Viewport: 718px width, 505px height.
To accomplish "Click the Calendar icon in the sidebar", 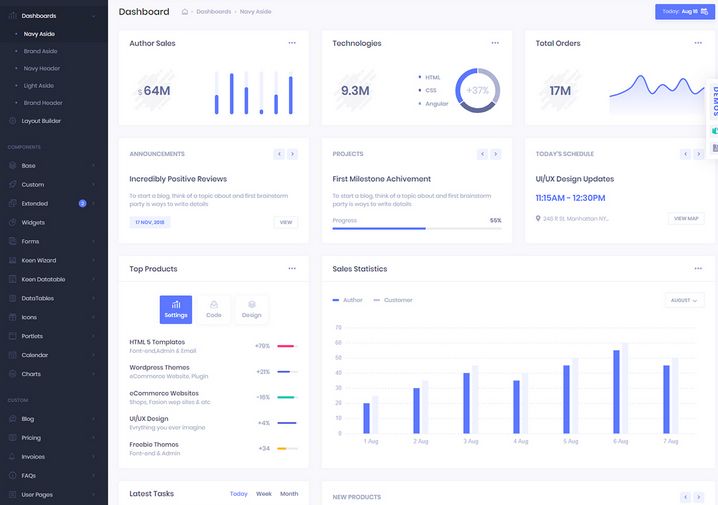I will click(12, 355).
